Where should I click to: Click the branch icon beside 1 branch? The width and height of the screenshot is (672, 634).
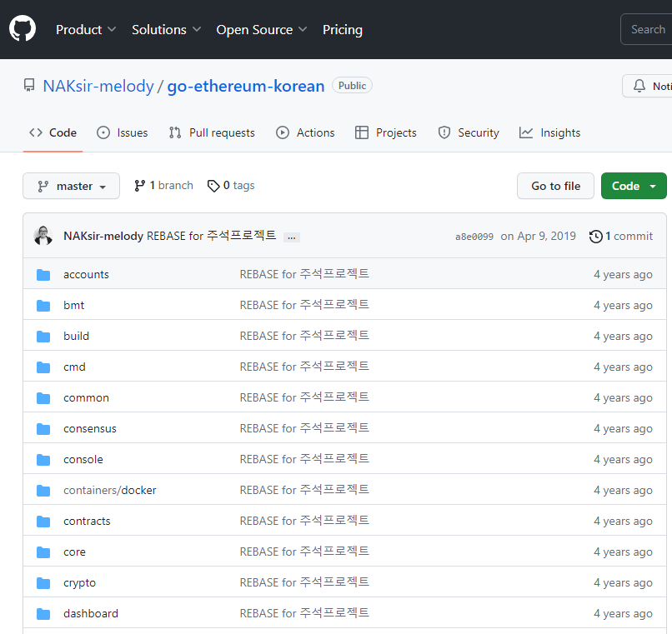[140, 186]
